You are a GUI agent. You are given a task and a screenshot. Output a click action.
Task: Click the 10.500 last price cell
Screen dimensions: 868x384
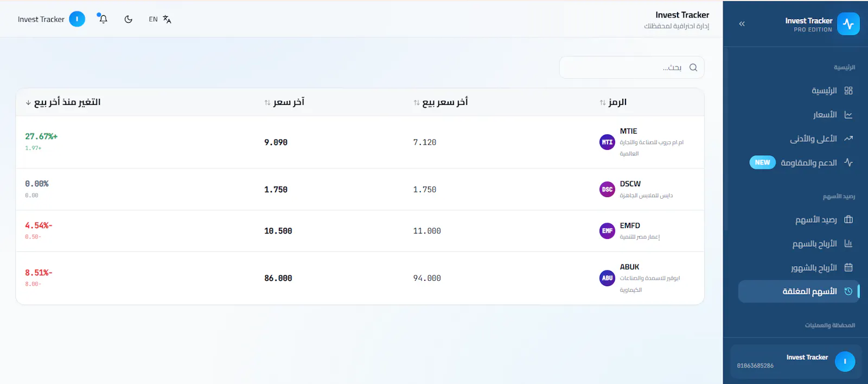278,231
